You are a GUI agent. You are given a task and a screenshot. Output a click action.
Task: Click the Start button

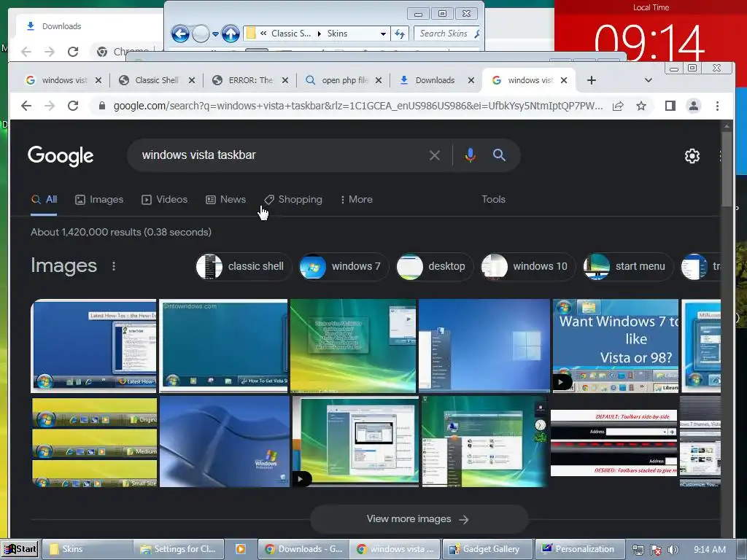click(x=20, y=549)
